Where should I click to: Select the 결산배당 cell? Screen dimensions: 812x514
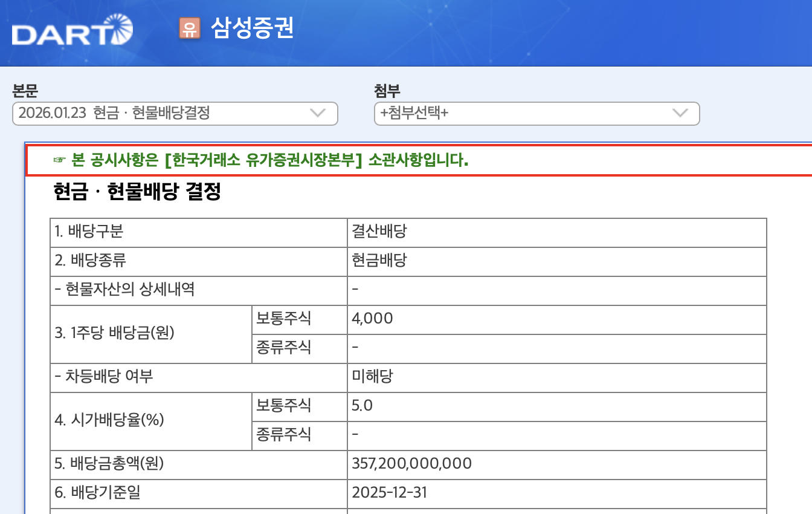(379, 232)
